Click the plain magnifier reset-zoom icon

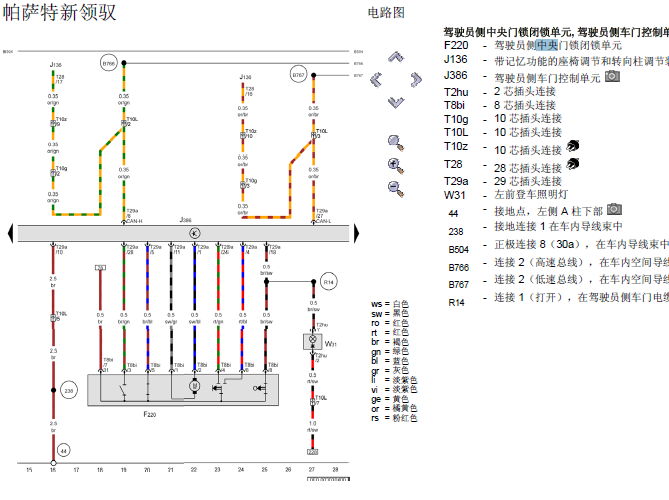[x=396, y=143]
